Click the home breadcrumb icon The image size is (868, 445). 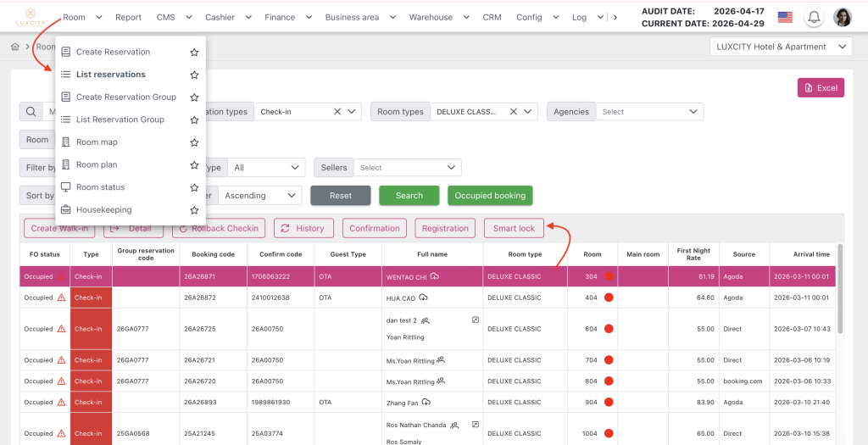point(15,47)
